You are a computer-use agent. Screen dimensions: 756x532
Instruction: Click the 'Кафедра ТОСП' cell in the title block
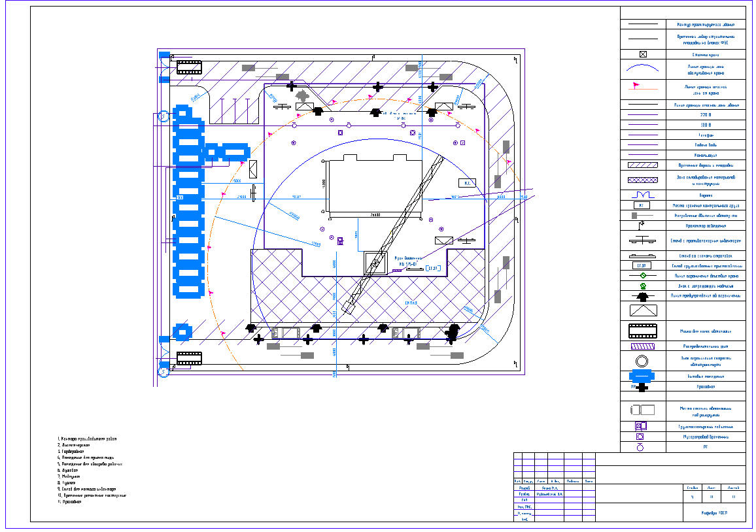tap(715, 513)
